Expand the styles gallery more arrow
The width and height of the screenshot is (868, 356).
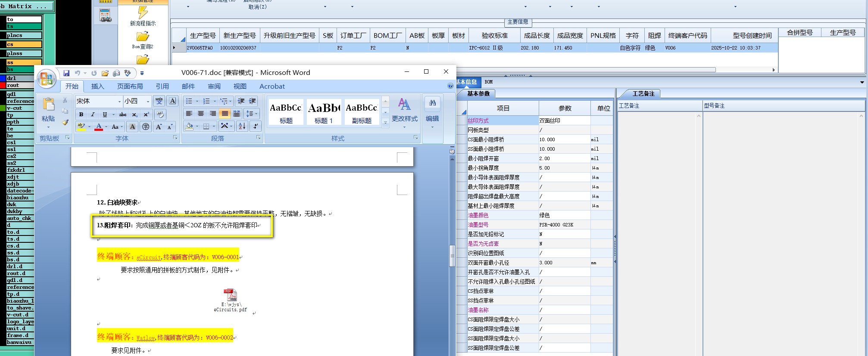[386, 123]
